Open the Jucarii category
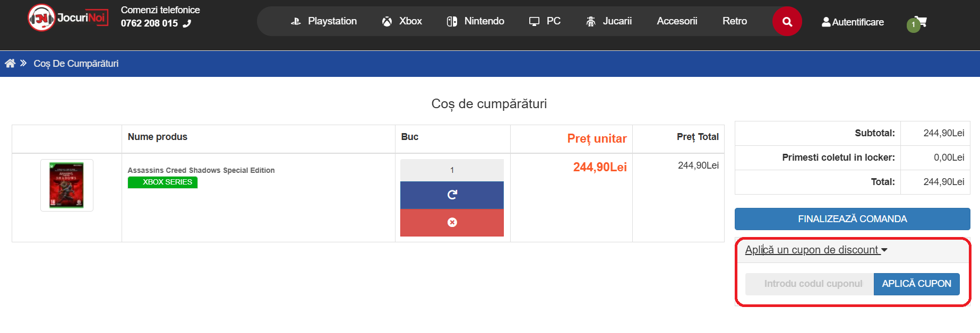This screenshot has height=333, width=980. click(x=609, y=21)
